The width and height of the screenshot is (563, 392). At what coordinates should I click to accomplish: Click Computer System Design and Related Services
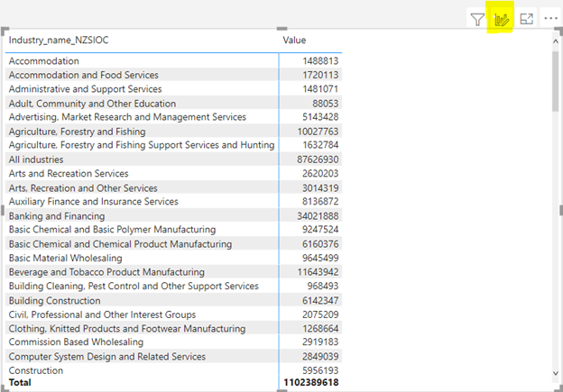pos(107,357)
